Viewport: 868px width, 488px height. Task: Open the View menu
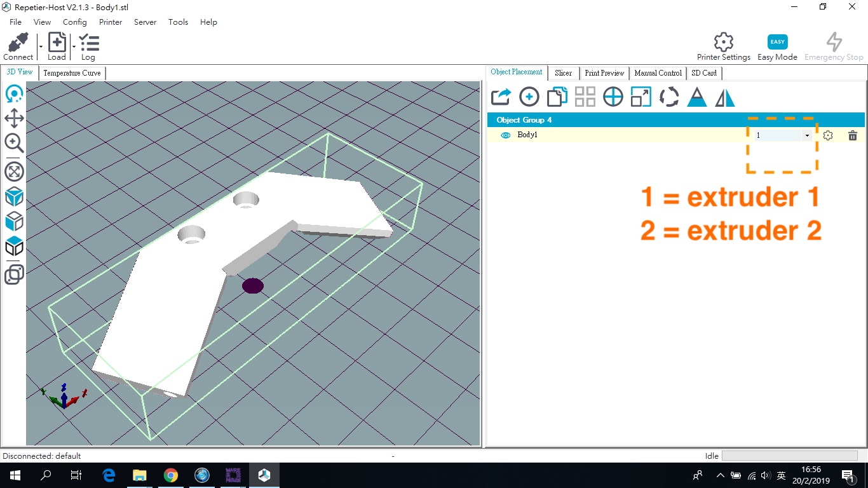click(x=42, y=22)
